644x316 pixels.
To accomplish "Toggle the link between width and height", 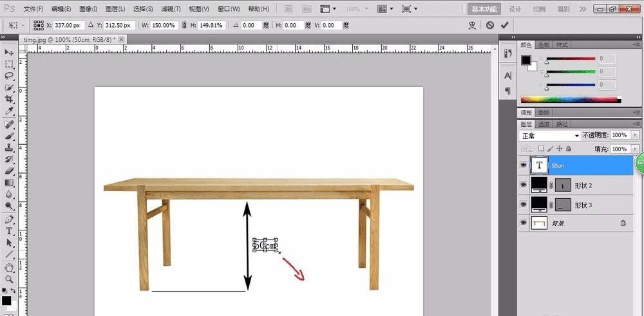I will (184, 26).
